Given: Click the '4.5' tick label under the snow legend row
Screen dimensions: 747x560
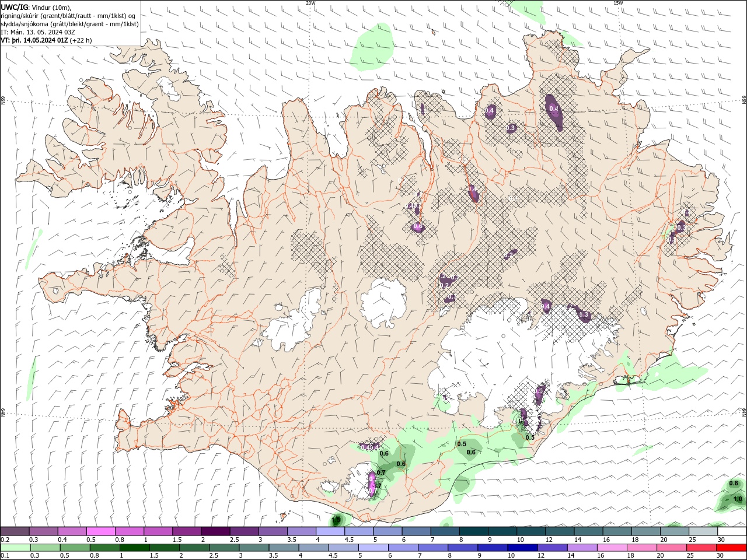Looking at the screenshot, I should pyautogui.click(x=349, y=540).
